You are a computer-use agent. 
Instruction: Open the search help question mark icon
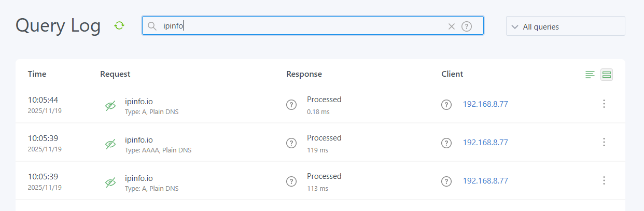(x=467, y=26)
